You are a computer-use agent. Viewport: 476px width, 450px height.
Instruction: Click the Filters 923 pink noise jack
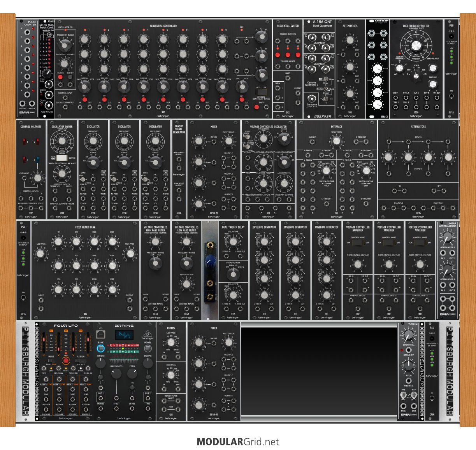click(164, 410)
